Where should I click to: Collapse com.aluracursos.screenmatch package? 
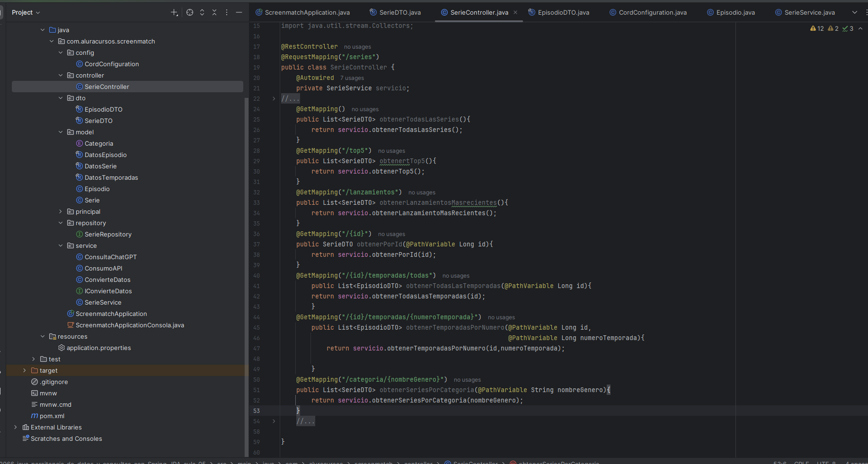point(52,41)
